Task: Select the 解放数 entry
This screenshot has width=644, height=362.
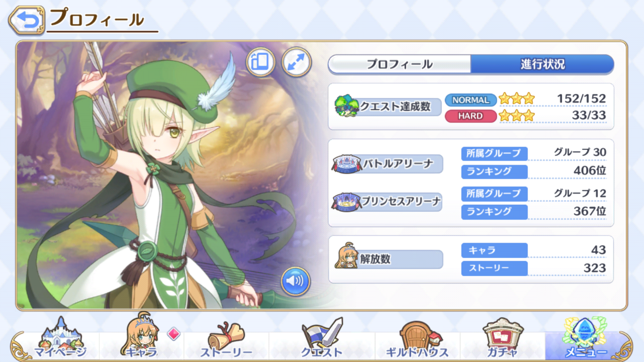Action: coord(388,259)
